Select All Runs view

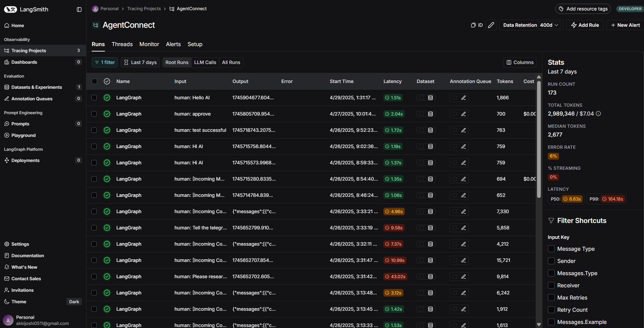coord(231,62)
